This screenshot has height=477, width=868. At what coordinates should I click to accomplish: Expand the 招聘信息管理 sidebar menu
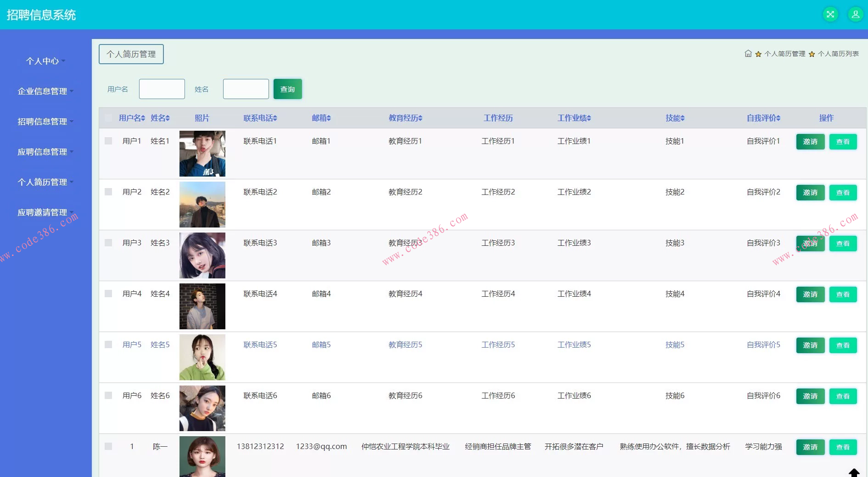tap(45, 122)
